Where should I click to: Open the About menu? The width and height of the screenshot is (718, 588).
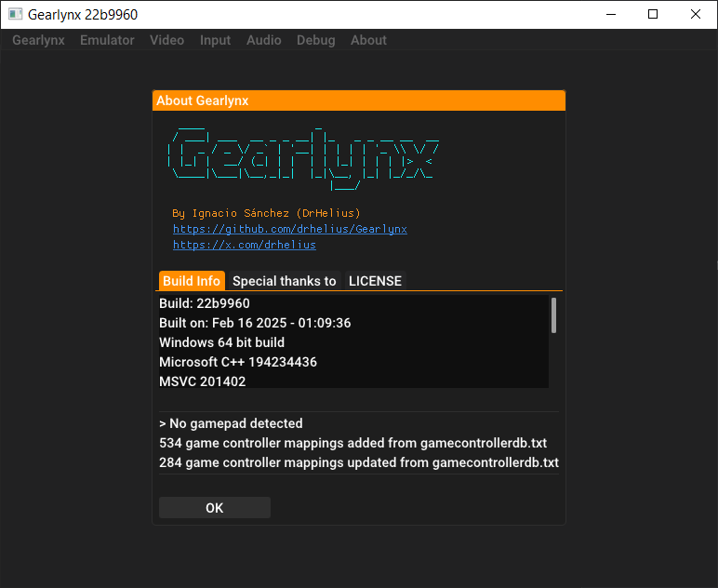tap(368, 40)
